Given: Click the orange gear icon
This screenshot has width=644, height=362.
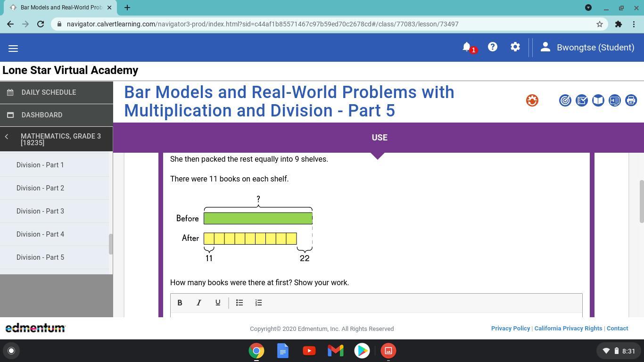Looking at the screenshot, I should pyautogui.click(x=532, y=100).
